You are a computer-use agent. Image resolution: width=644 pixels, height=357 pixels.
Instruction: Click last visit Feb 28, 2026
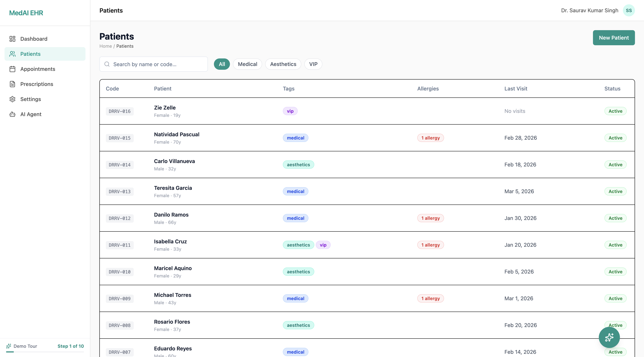coord(520,138)
